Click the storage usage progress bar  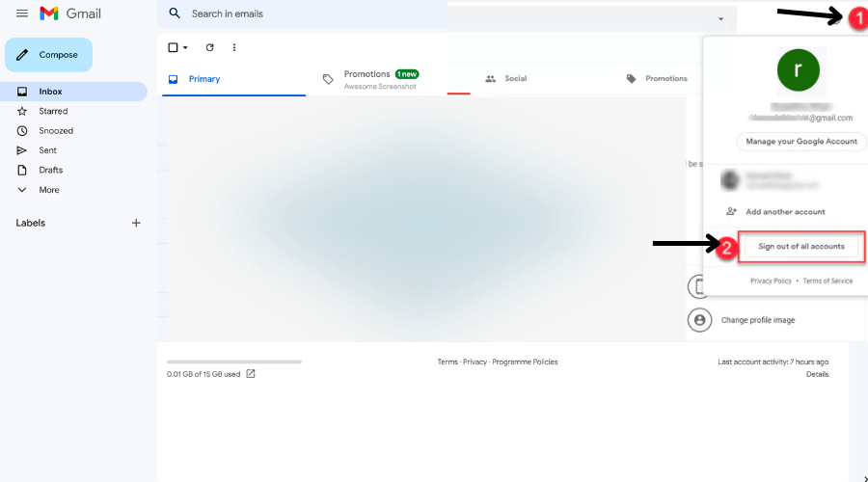[x=234, y=361]
